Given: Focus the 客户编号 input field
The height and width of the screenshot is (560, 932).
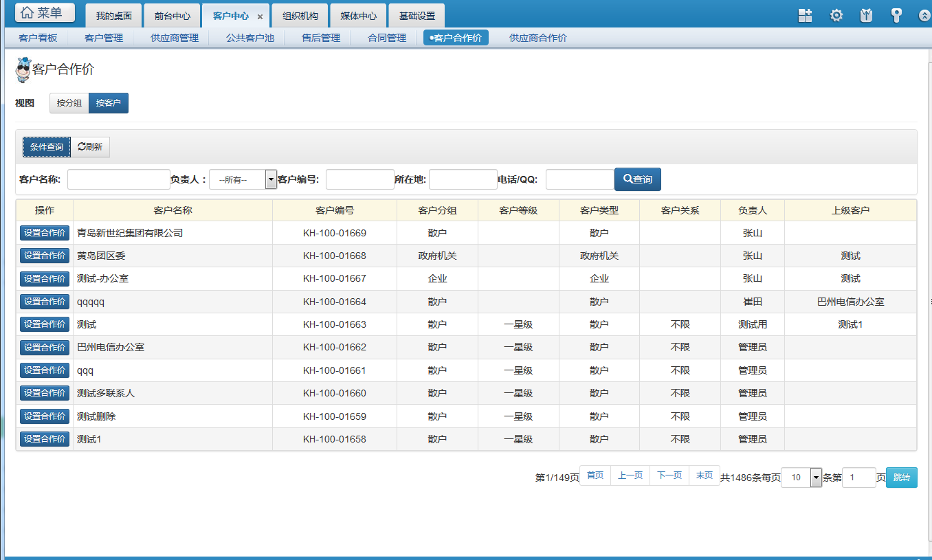Looking at the screenshot, I should point(360,179).
